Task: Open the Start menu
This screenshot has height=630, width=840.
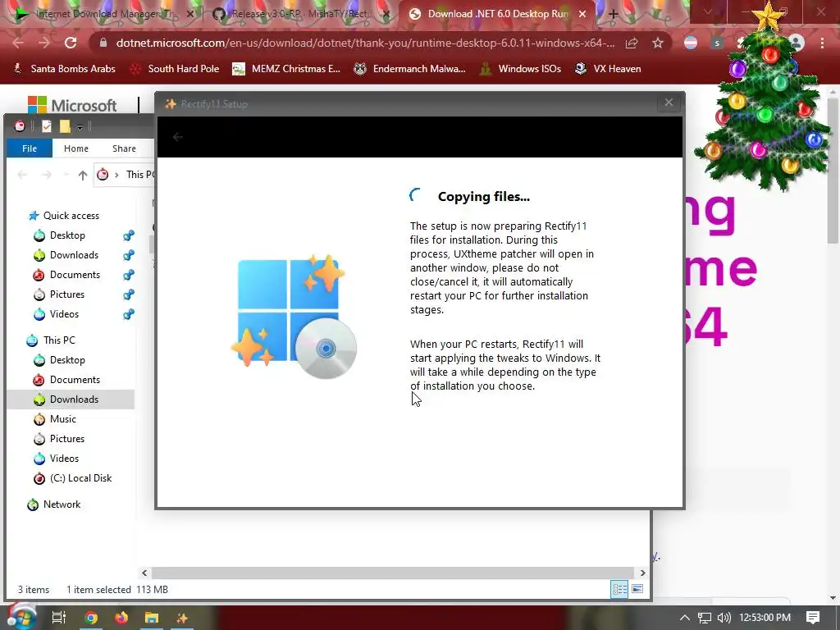Action: pos(21,618)
